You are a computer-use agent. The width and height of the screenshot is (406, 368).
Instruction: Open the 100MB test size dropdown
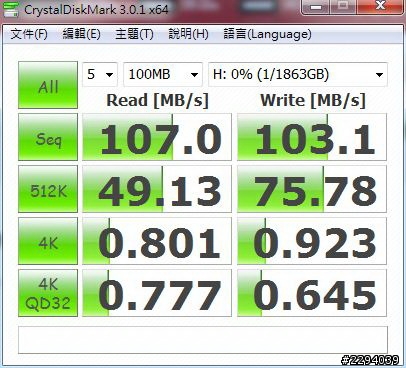(x=163, y=74)
